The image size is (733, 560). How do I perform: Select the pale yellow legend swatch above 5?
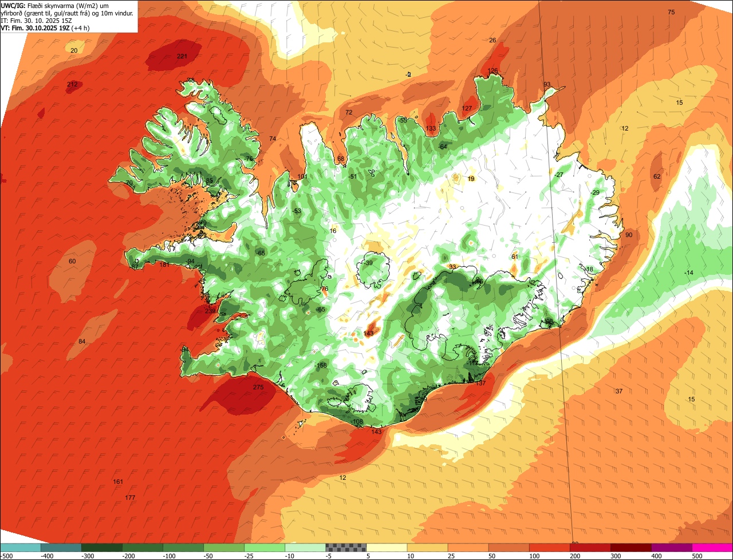click(x=387, y=547)
